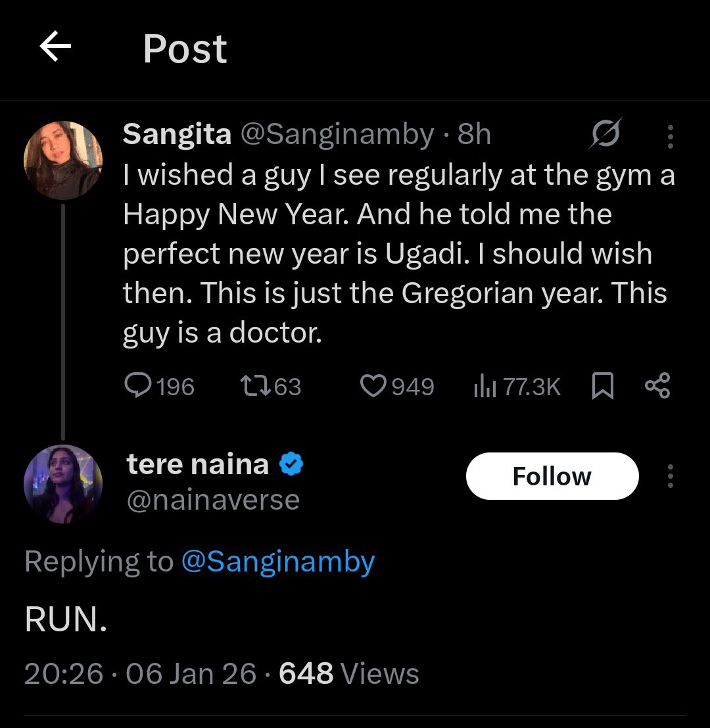Open Sangita's post text about Ugadi
This screenshot has width=710, height=728.
[398, 253]
